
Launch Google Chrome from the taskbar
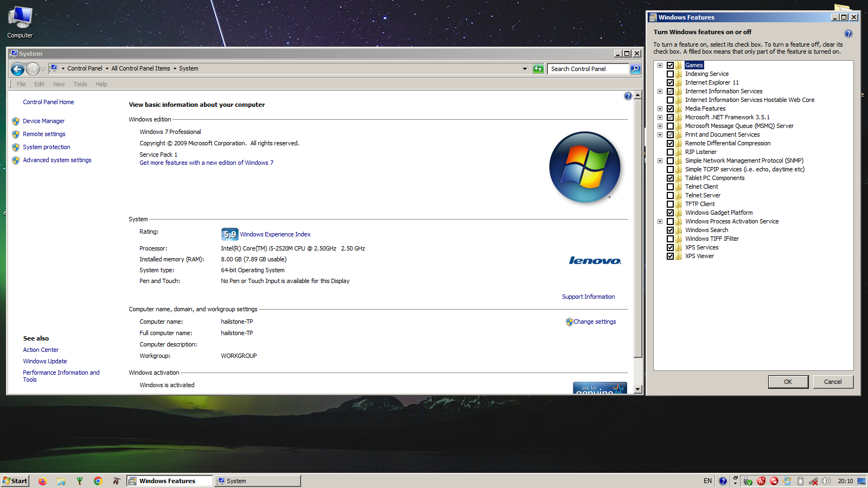click(98, 481)
